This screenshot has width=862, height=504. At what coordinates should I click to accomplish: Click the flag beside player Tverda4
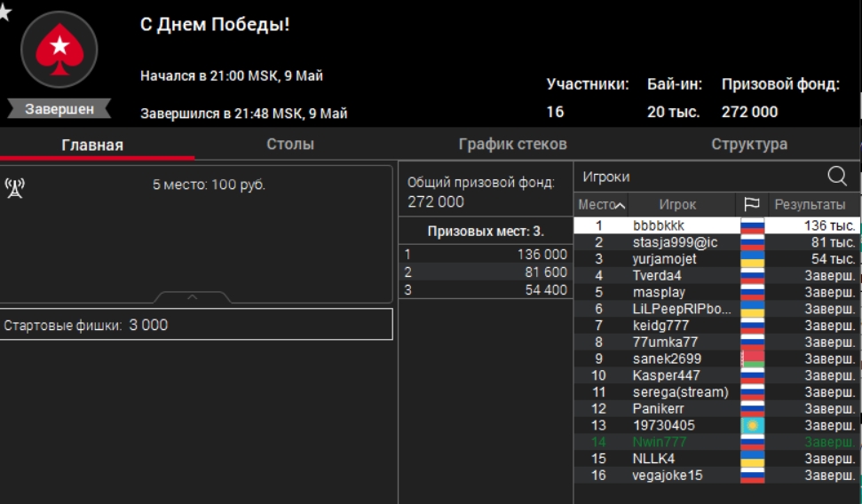(752, 276)
